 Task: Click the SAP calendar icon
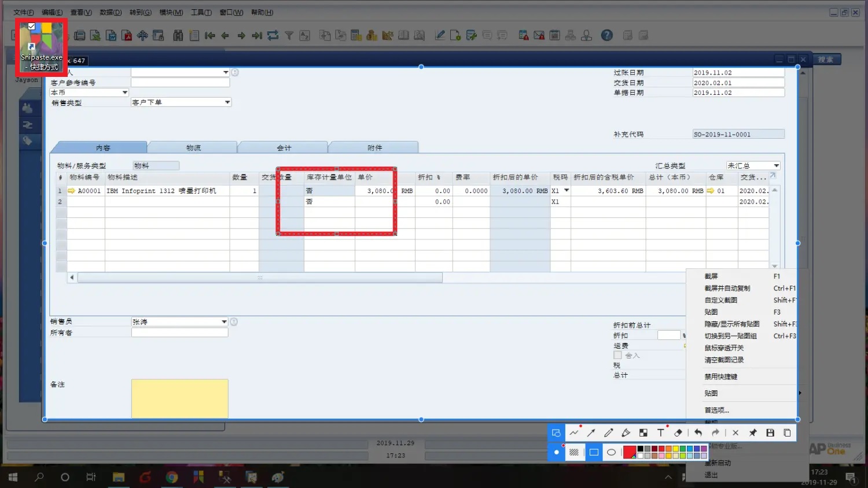[x=554, y=36]
